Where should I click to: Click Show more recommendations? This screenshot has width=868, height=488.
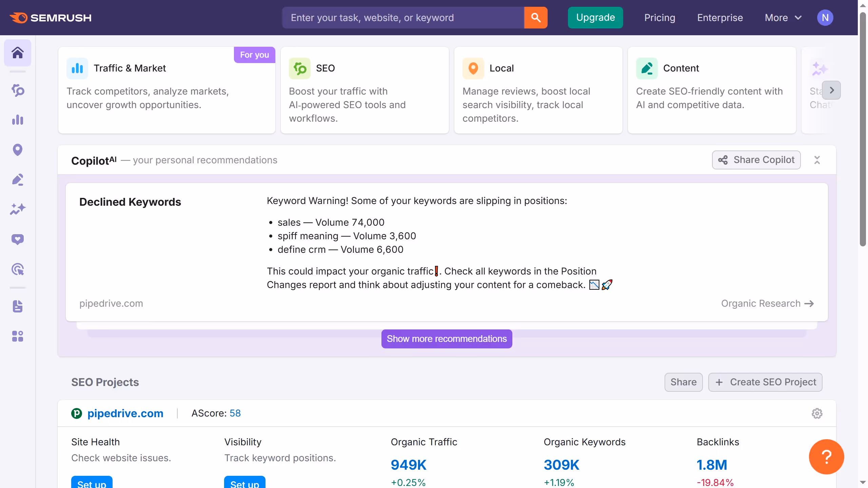point(446,339)
